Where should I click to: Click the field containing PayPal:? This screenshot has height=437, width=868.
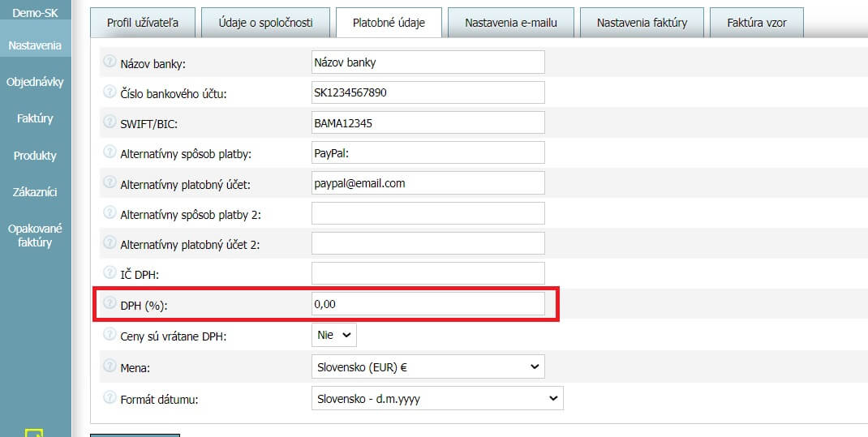click(x=428, y=152)
